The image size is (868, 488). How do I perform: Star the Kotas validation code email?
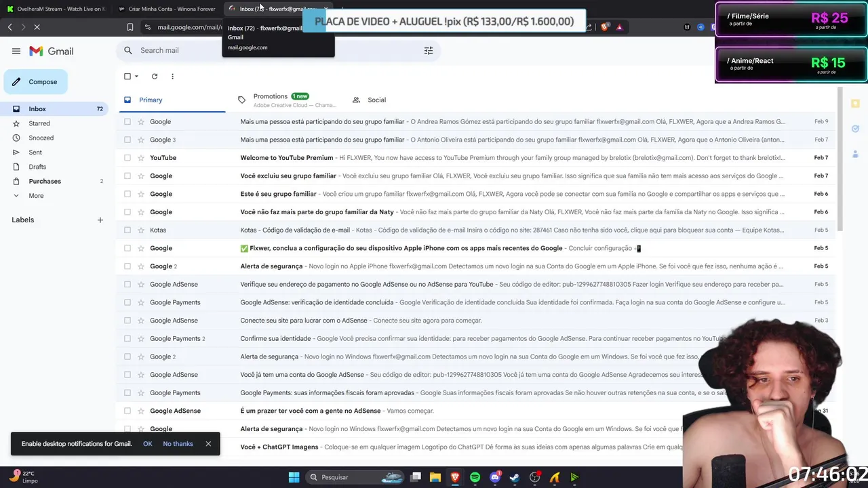[x=141, y=230]
